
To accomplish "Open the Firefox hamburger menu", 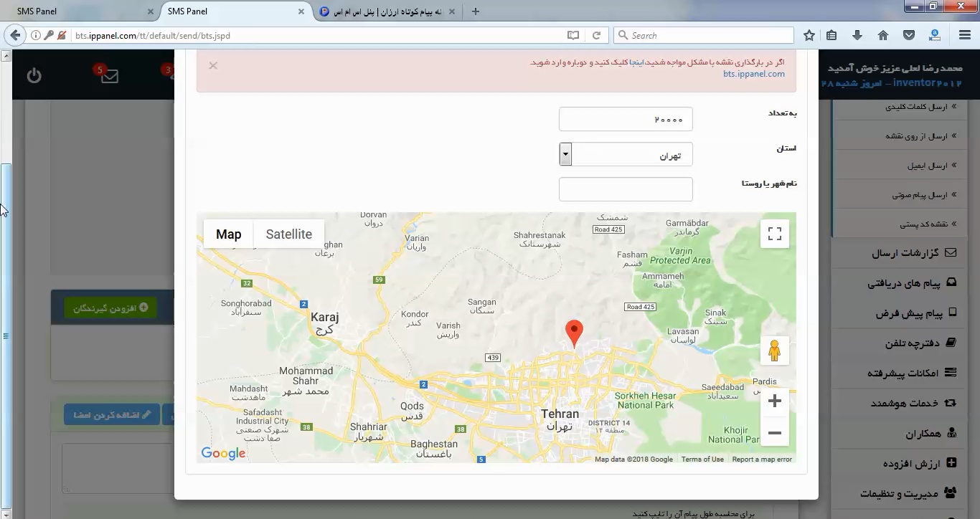I will tap(965, 35).
